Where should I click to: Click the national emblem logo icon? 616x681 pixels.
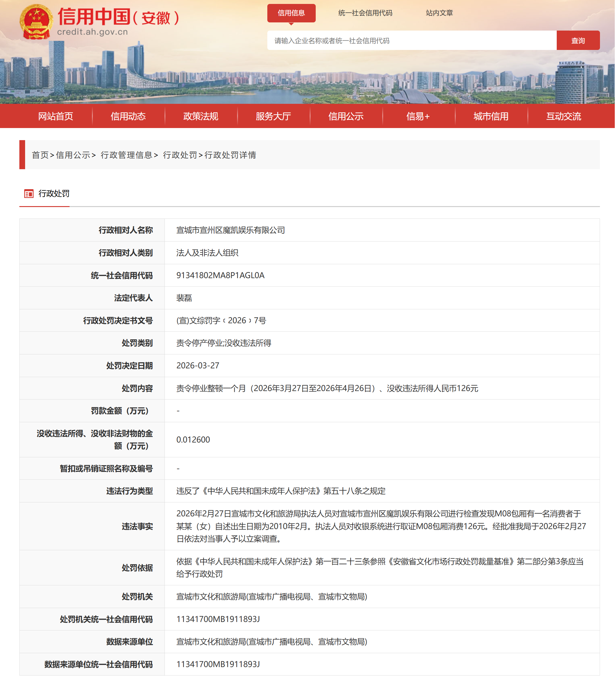(36, 22)
